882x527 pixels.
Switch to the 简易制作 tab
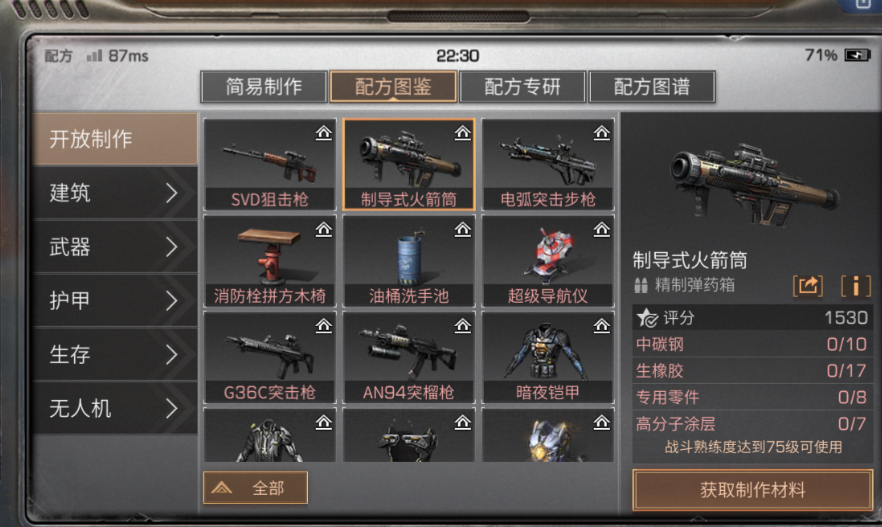264,87
